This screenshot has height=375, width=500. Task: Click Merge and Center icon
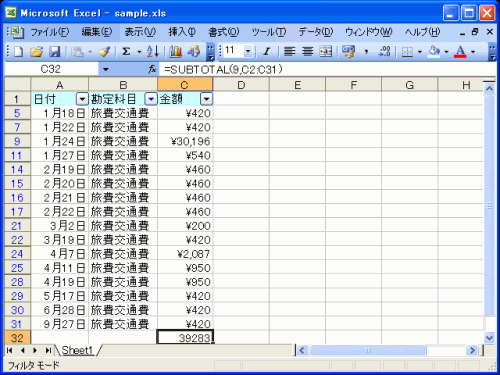(x=326, y=52)
